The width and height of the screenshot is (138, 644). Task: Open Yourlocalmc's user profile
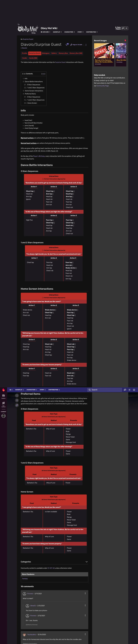(x=32, y=634)
